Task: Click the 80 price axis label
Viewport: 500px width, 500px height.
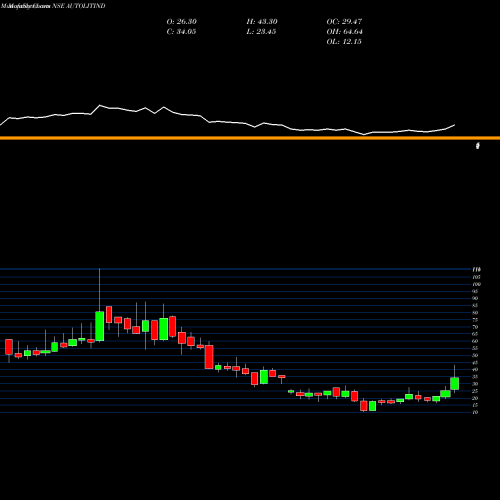Action: pos(475,313)
